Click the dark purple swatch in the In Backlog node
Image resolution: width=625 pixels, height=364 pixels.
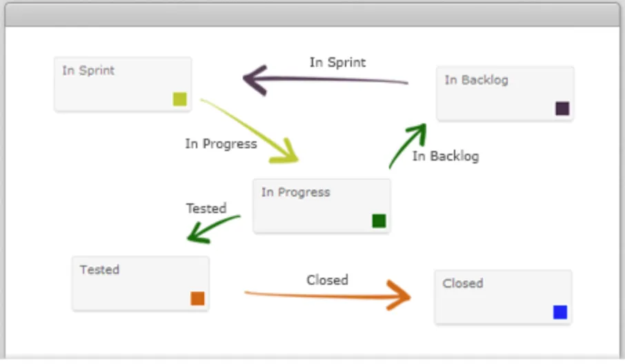[562, 108]
